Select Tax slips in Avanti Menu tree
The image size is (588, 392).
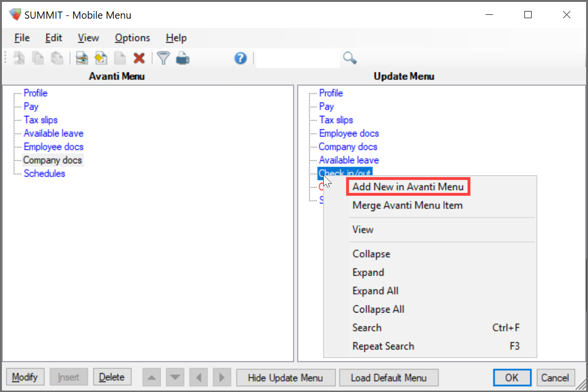41,120
